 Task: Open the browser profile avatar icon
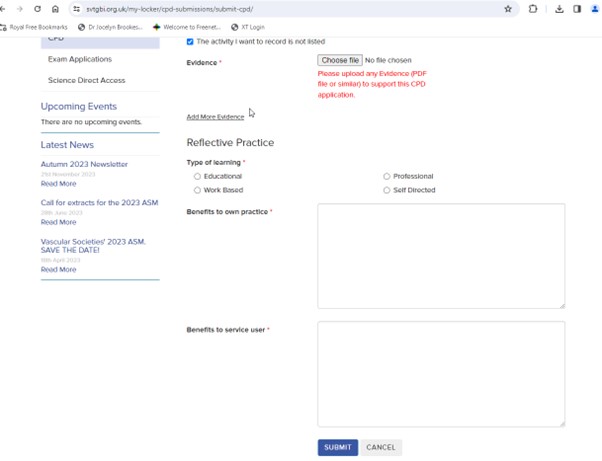tap(595, 9)
